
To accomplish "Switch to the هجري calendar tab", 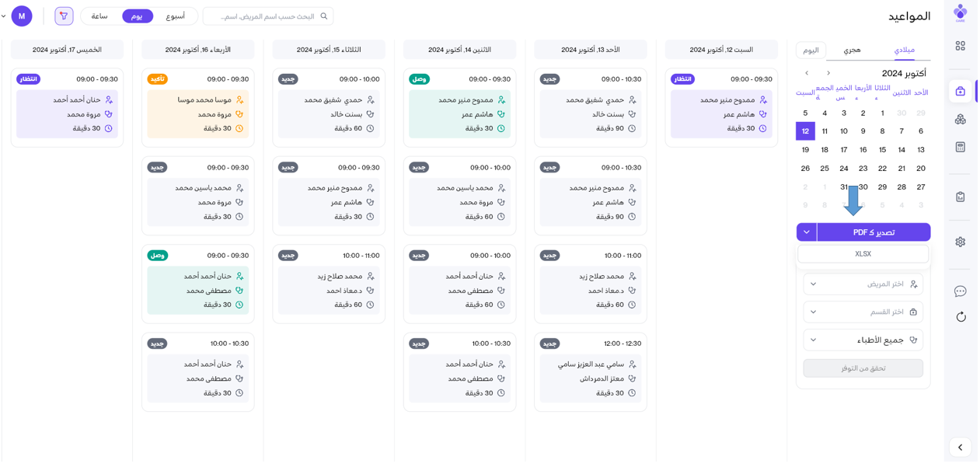I will click(852, 50).
